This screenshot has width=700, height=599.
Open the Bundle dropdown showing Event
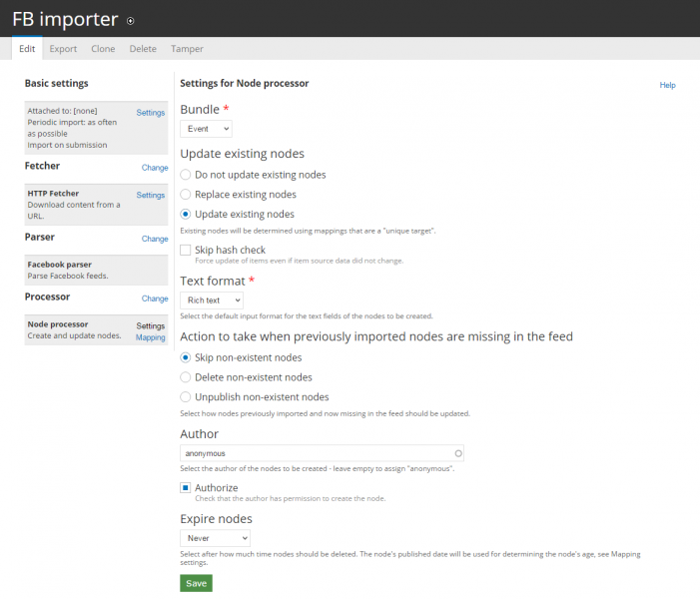207,129
